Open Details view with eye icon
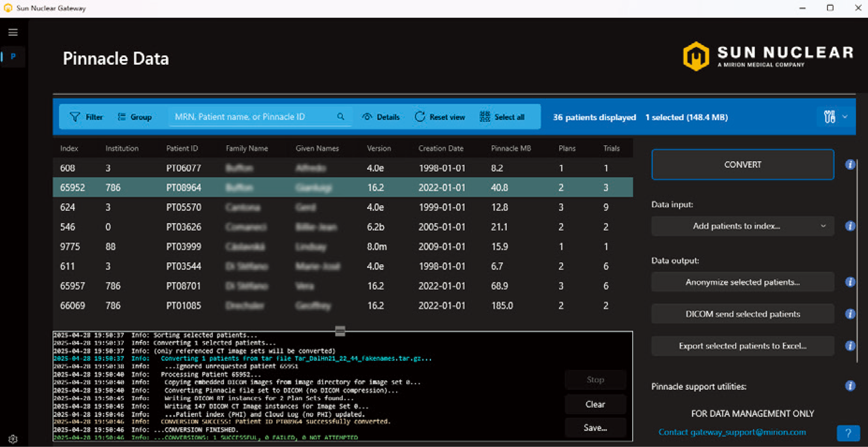Viewport: 868px width, 447px height. (x=380, y=117)
